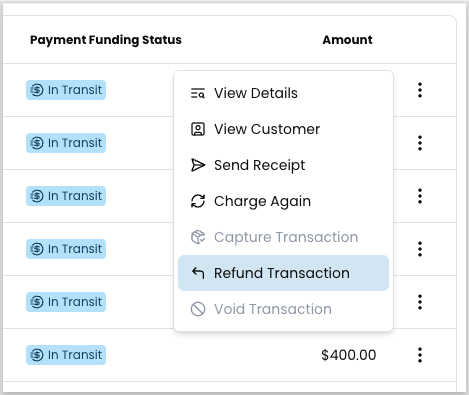The image size is (469, 395).
Task: Choose Refund Transaction menu item
Action: (x=283, y=273)
